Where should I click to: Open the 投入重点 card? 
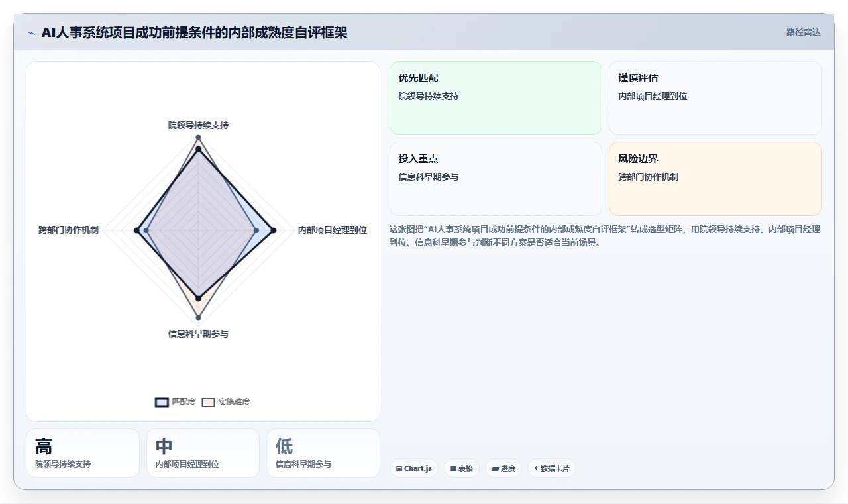point(496,179)
